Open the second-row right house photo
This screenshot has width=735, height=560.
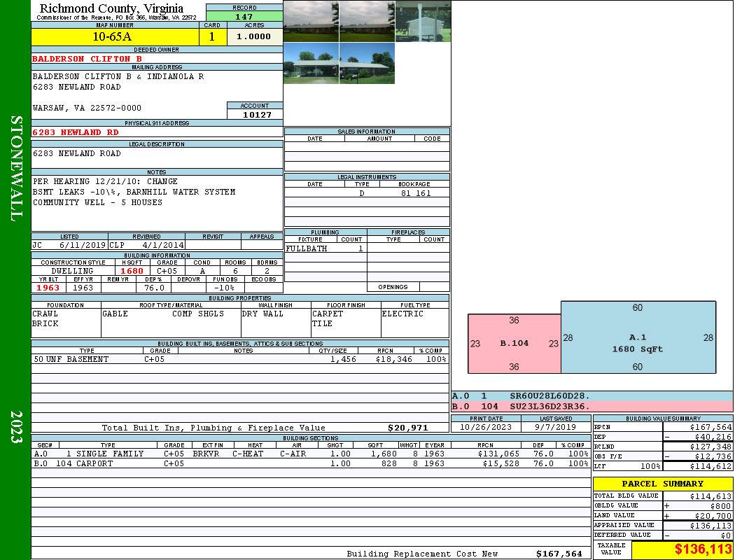[x=367, y=63]
